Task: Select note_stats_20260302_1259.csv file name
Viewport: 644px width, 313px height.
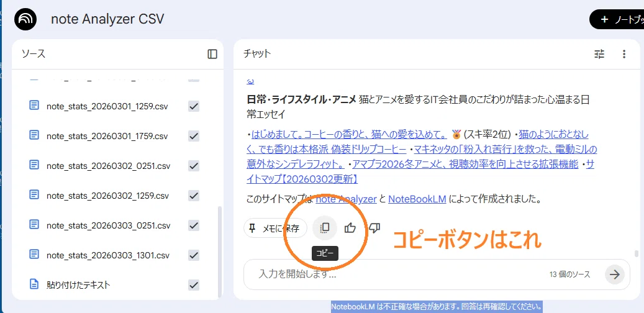Action: coord(107,196)
